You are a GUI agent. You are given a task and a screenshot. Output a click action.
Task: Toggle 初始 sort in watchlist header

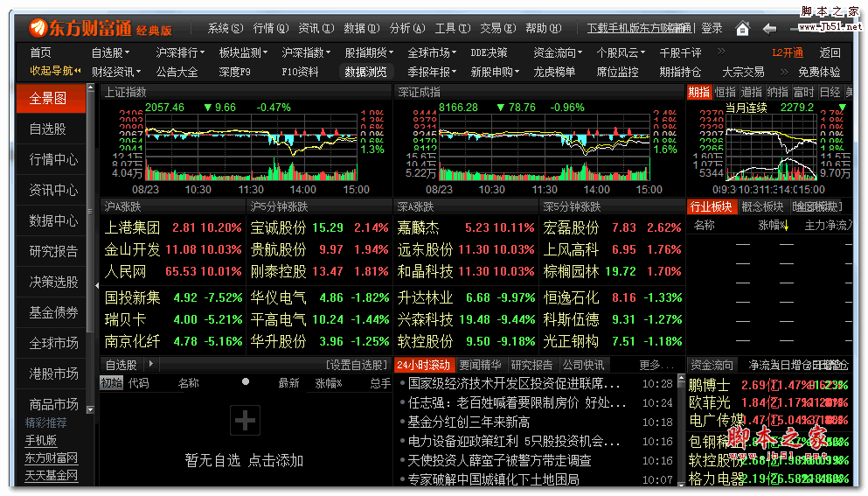click(x=111, y=383)
